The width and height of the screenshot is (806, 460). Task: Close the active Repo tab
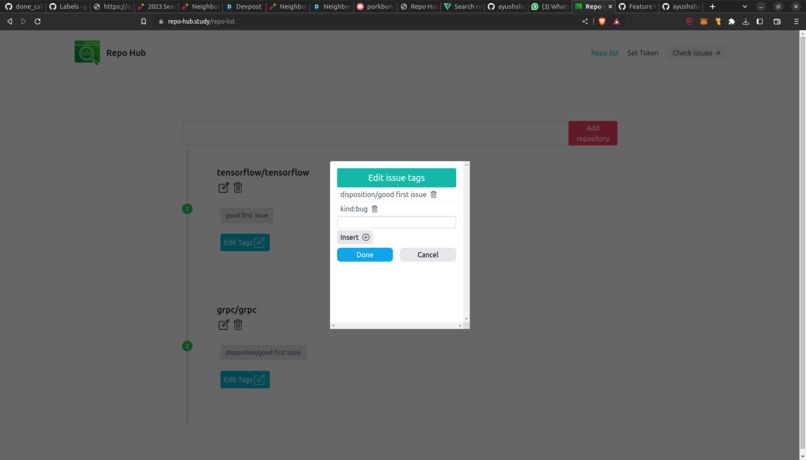[610, 7]
